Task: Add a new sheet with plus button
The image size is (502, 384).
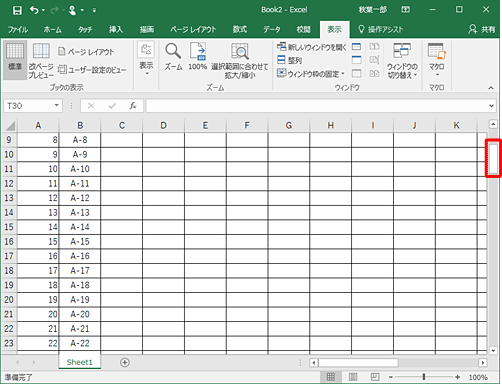Action: pos(125,362)
